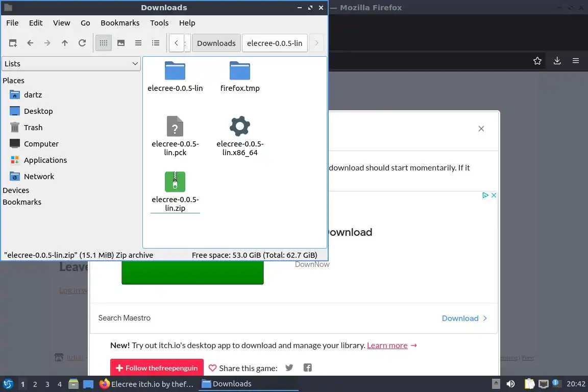588x392 pixels.
Task: Click removable media tray icon
Action: click(x=496, y=384)
